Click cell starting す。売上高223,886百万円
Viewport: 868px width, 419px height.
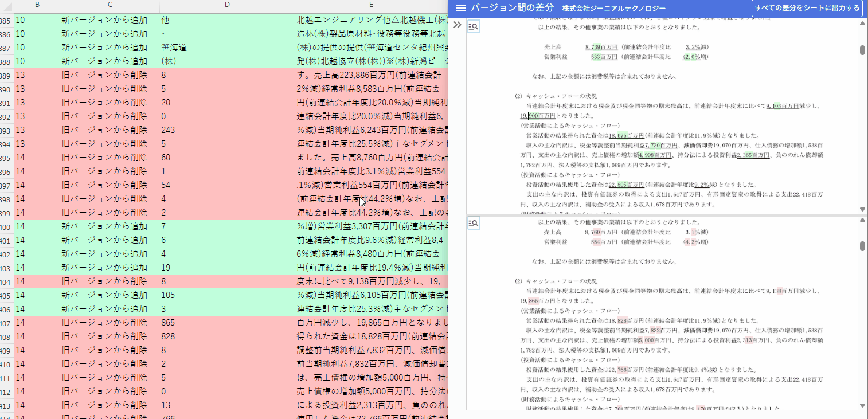(x=371, y=75)
